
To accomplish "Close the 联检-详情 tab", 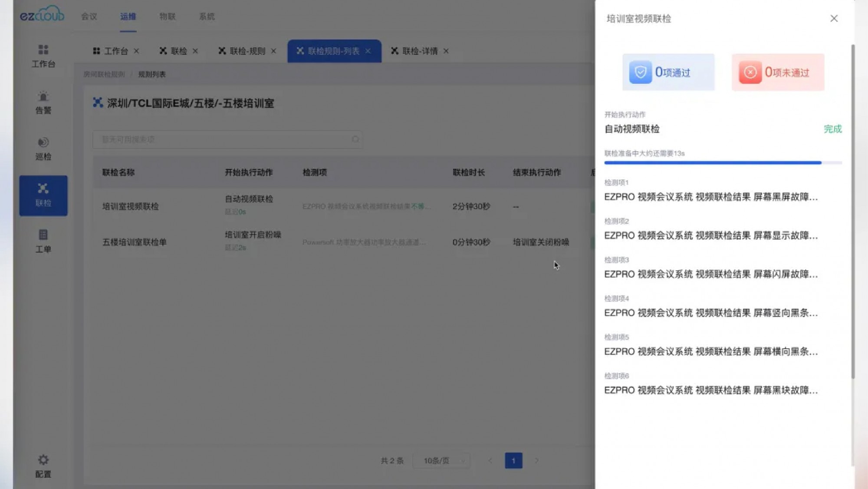I will (x=446, y=51).
